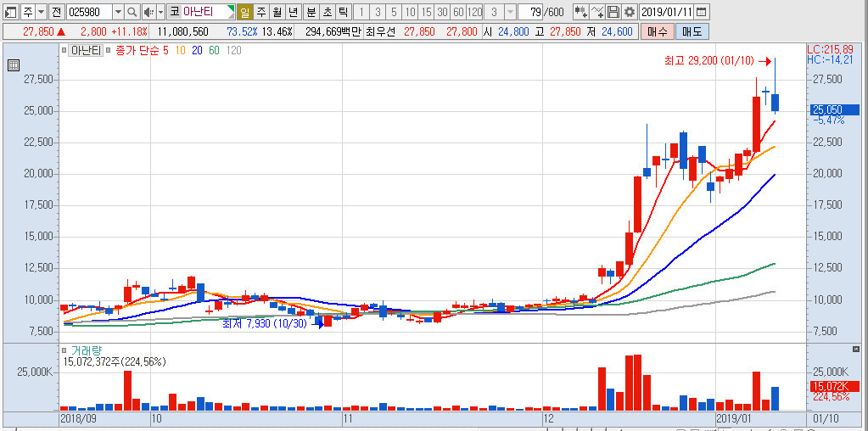
Task: Toggle the 아난티 price series checkbox
Action: pyautogui.click(x=64, y=51)
